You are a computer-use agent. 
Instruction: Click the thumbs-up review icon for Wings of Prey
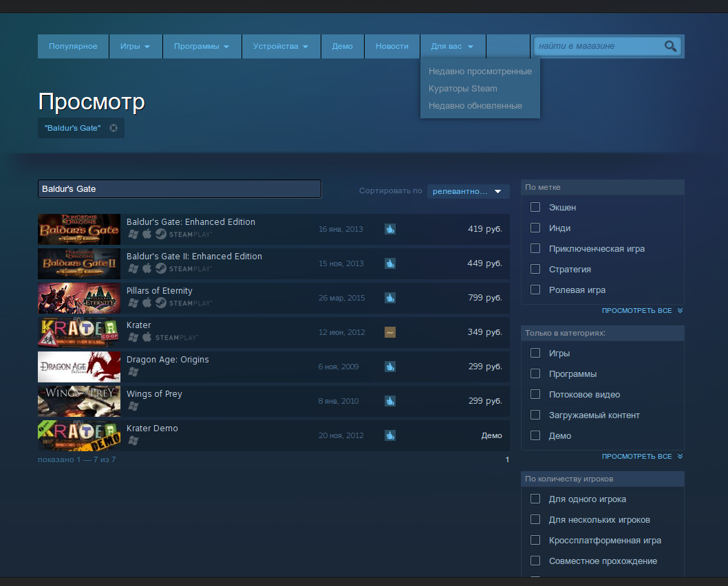390,401
